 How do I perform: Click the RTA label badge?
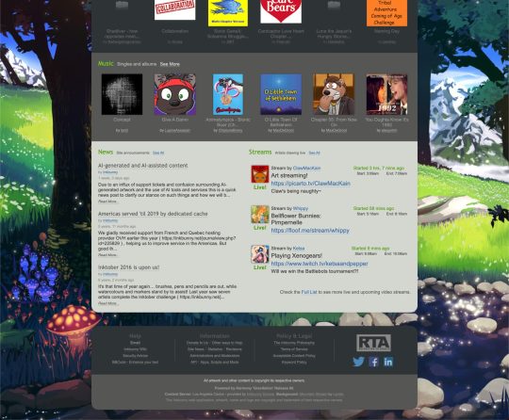tap(373, 343)
